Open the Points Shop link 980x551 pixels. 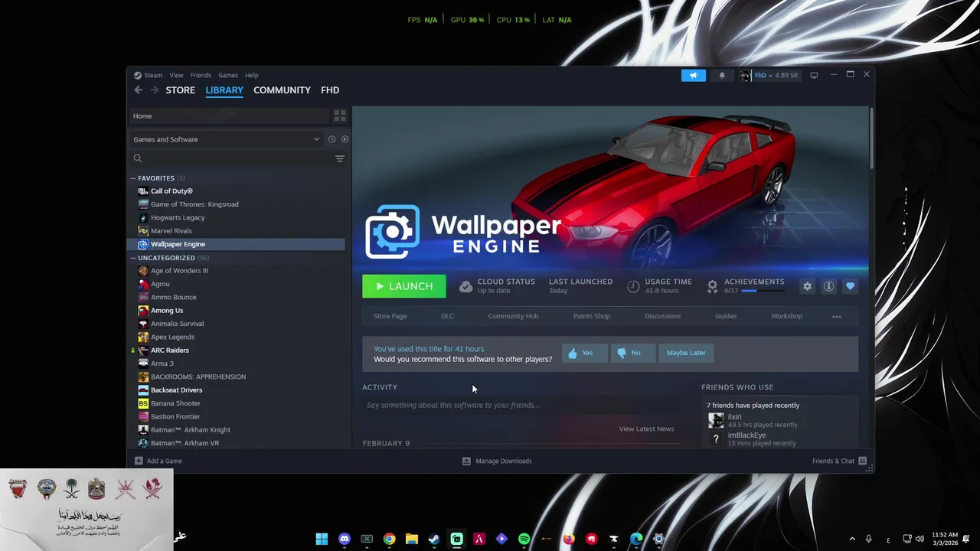coord(592,316)
